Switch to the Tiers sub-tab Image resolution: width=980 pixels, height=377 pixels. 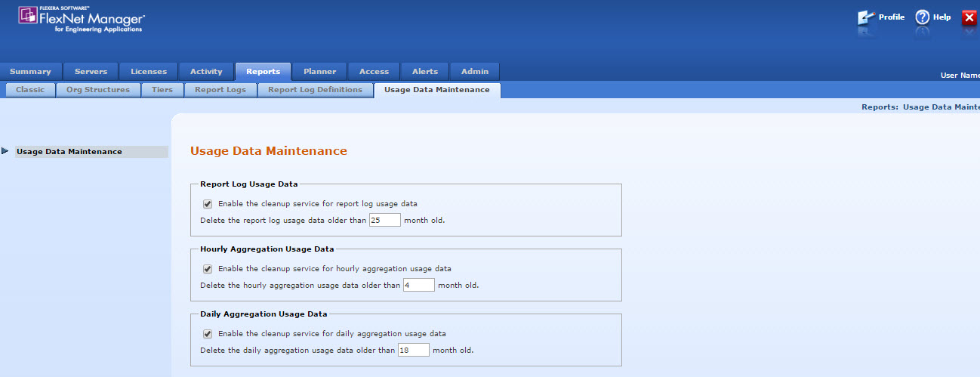point(162,90)
